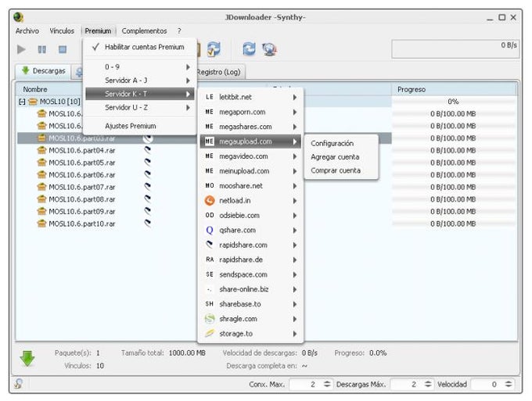
Task: Click the Nombre column header
Action: pos(35,89)
